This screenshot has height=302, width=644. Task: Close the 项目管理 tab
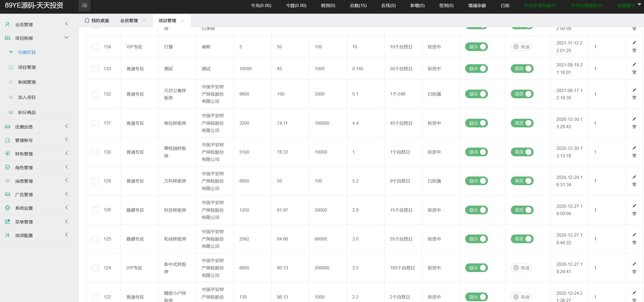click(x=183, y=21)
